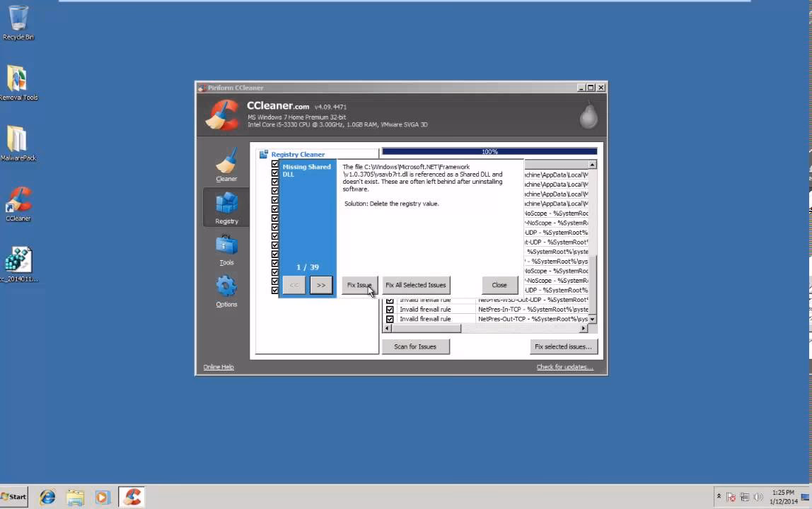The height and width of the screenshot is (509, 812).
Task: Launch Internet Explorer from the taskbar
Action: point(47,497)
